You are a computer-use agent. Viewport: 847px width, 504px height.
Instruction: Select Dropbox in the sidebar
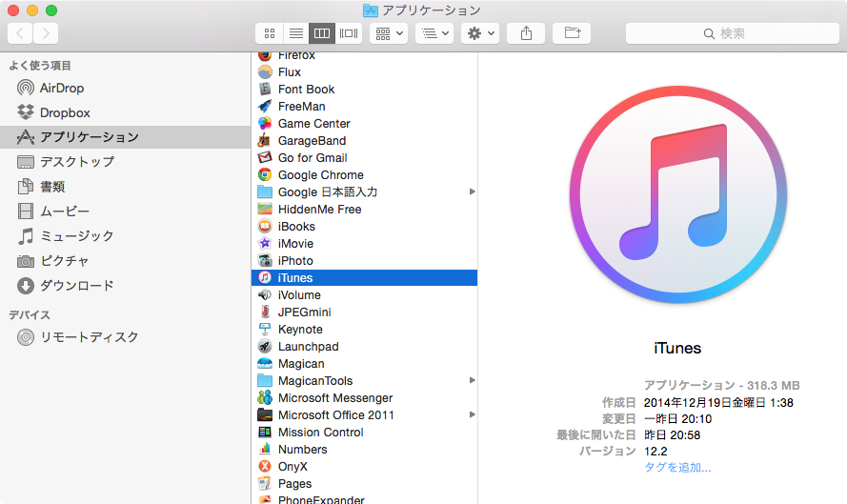click(126, 112)
